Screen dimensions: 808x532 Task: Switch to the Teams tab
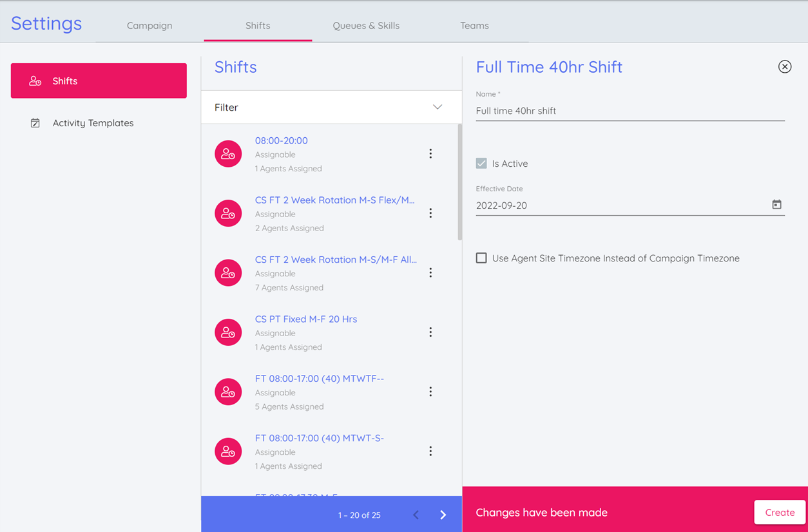click(474, 26)
